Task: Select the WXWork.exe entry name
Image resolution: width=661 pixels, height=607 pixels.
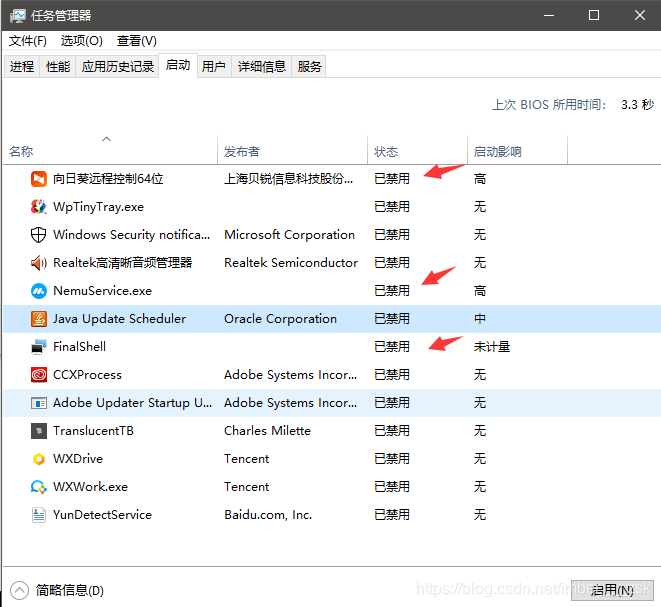Action: pos(90,487)
